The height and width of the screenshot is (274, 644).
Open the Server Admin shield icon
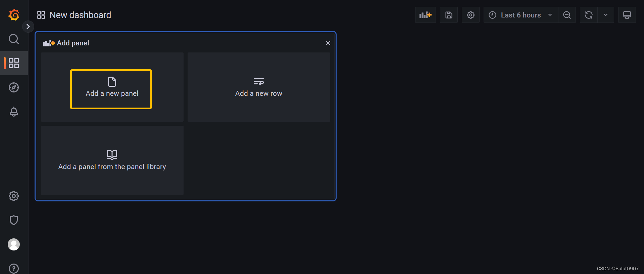click(x=14, y=220)
